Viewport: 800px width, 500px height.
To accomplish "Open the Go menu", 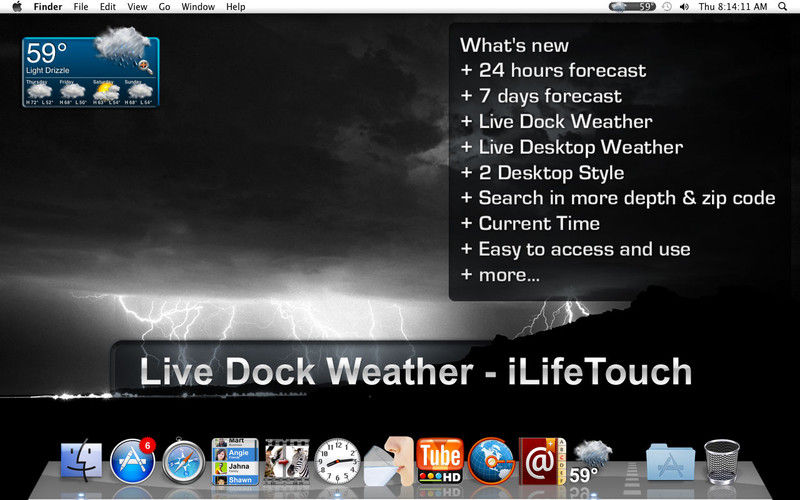I will [x=164, y=7].
